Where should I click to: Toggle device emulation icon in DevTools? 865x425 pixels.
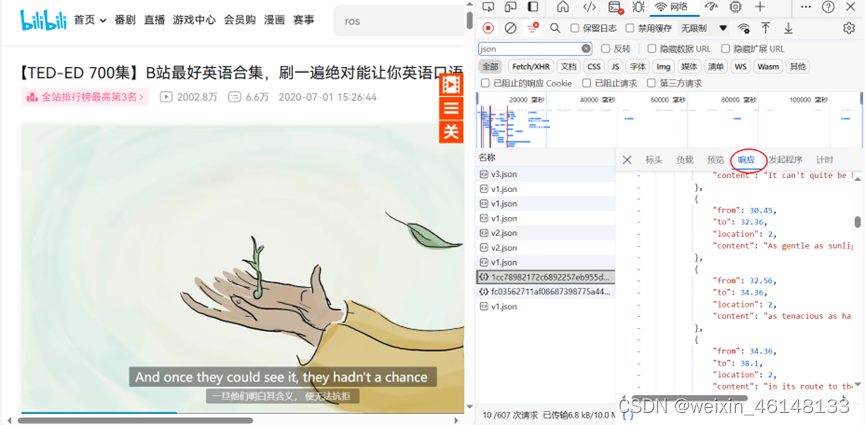pos(510,7)
